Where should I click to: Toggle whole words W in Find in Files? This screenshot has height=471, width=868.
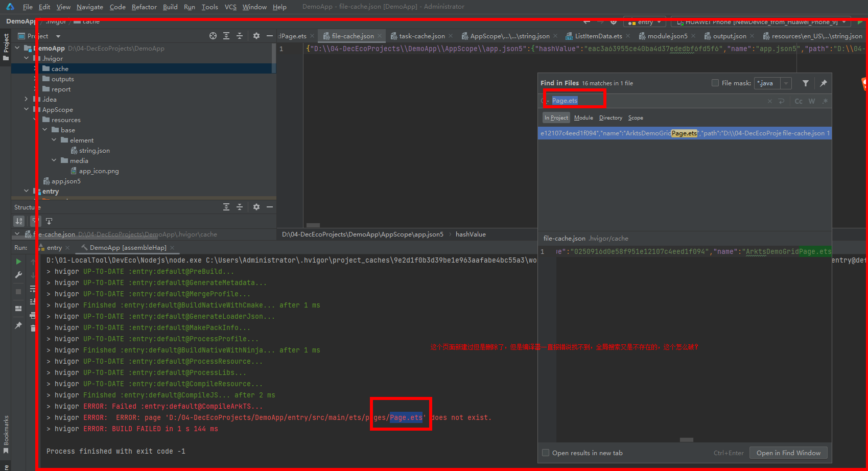pos(812,101)
